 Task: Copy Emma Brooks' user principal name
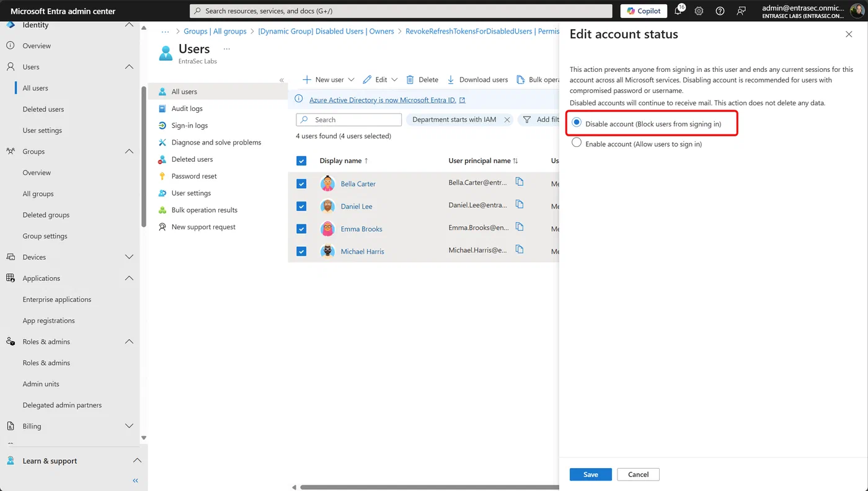click(x=520, y=228)
